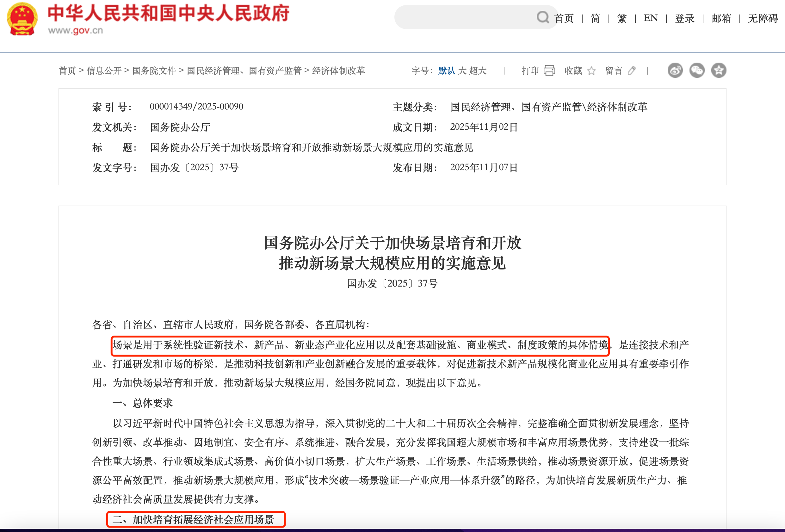Click the favorite star icon
This screenshot has width=785, height=532.
(x=591, y=71)
